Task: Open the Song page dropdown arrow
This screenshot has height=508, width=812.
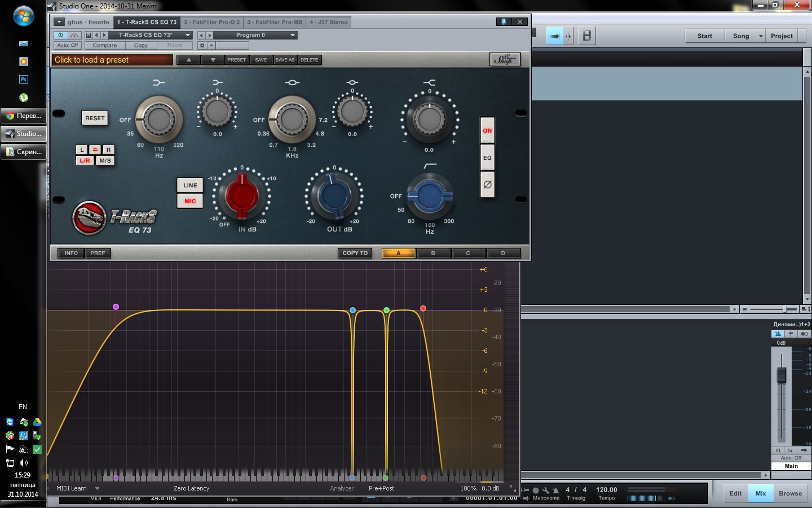Action: coord(761,36)
